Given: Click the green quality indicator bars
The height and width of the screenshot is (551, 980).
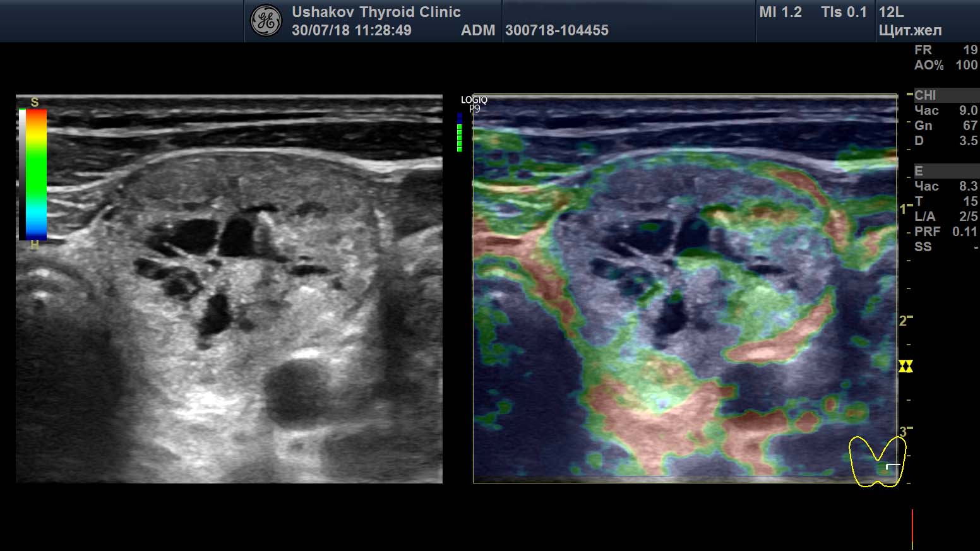Looking at the screenshot, I should (x=459, y=138).
